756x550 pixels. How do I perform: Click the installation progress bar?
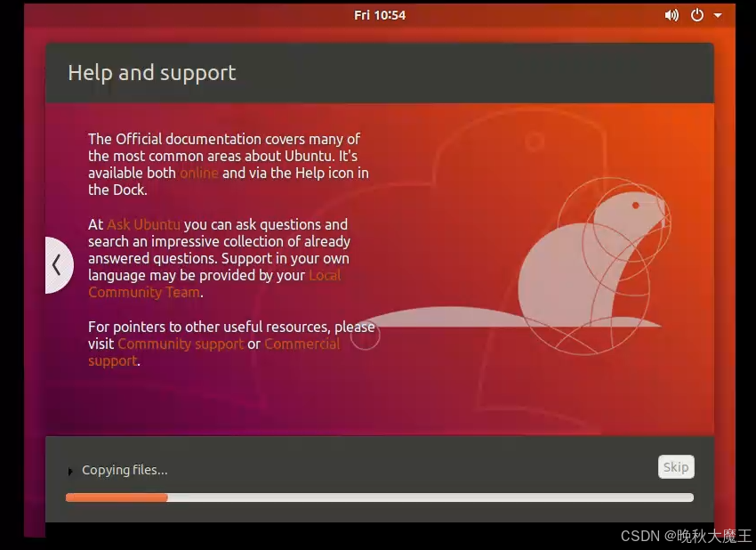[x=380, y=497]
